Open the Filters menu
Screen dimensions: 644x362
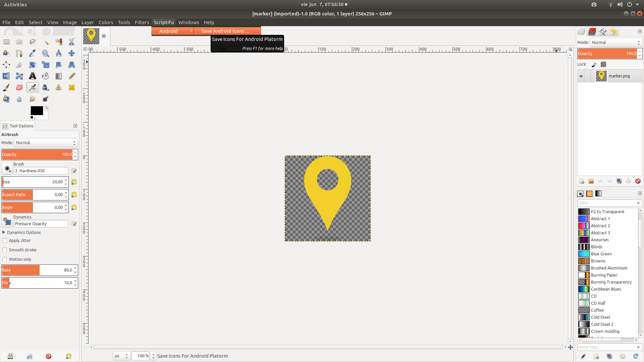[142, 22]
